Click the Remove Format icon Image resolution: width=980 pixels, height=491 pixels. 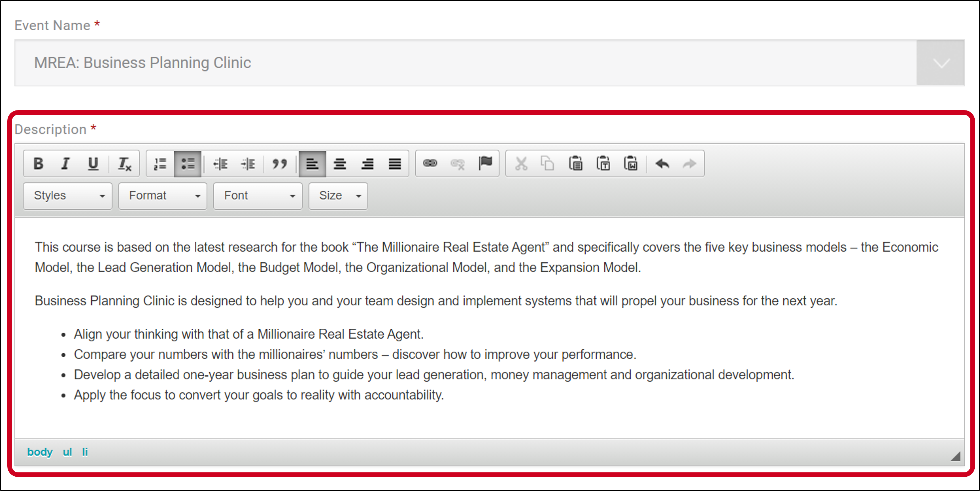tap(124, 164)
